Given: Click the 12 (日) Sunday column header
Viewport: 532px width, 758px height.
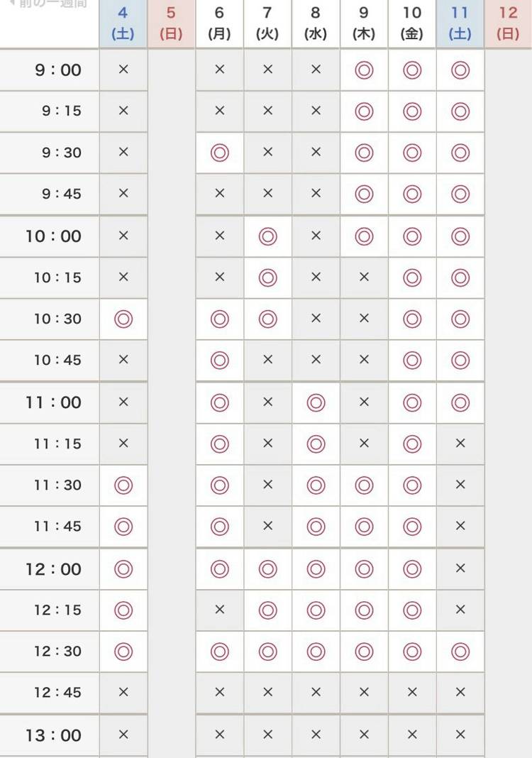Looking at the screenshot, I should pos(509,23).
